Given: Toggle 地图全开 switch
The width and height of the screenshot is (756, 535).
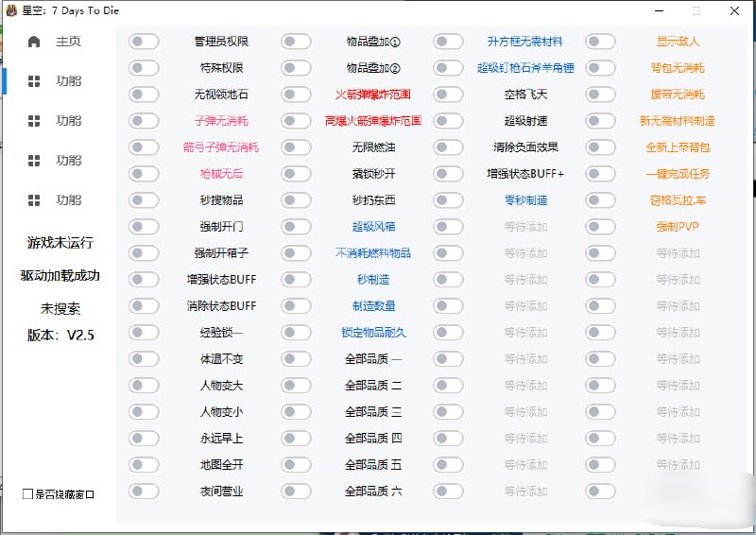Looking at the screenshot, I should [x=144, y=464].
